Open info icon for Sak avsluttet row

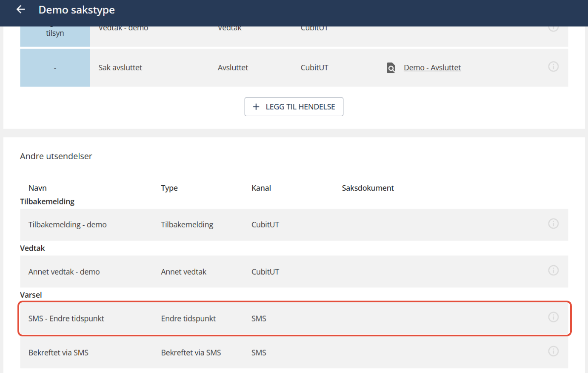click(553, 67)
